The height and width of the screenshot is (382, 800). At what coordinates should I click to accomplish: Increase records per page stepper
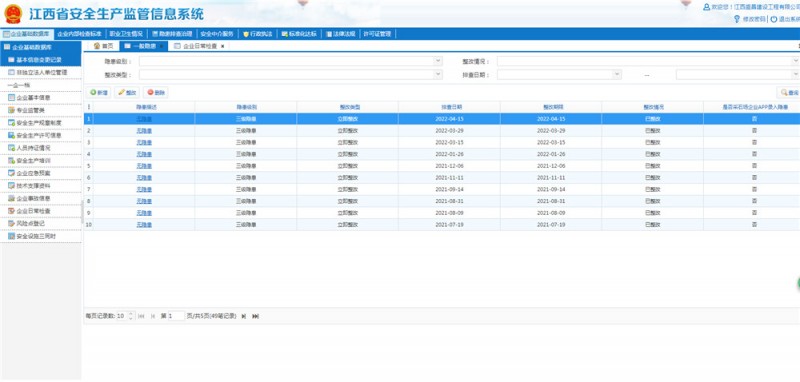tap(131, 314)
